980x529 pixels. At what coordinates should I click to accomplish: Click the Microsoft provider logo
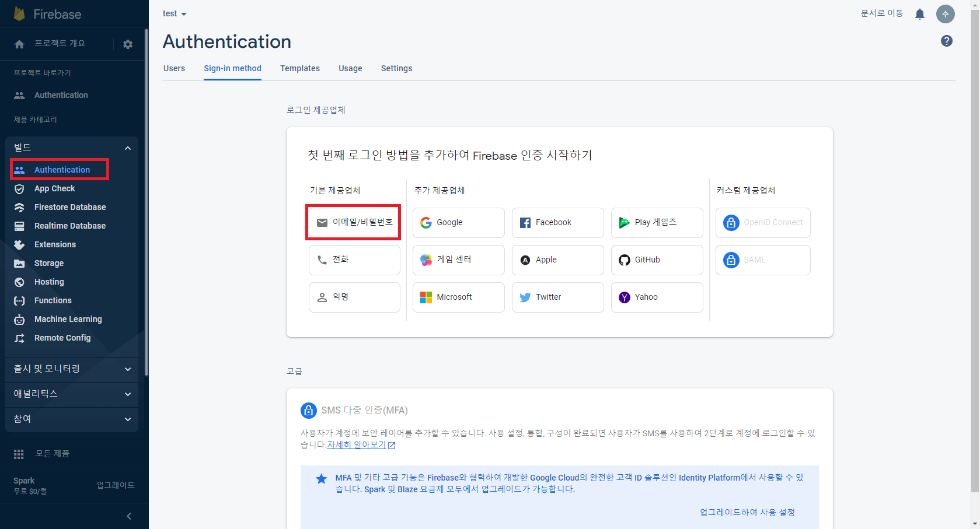tap(426, 297)
